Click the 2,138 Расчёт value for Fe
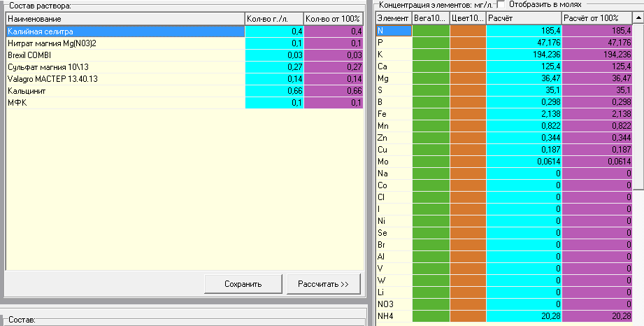 (524, 114)
